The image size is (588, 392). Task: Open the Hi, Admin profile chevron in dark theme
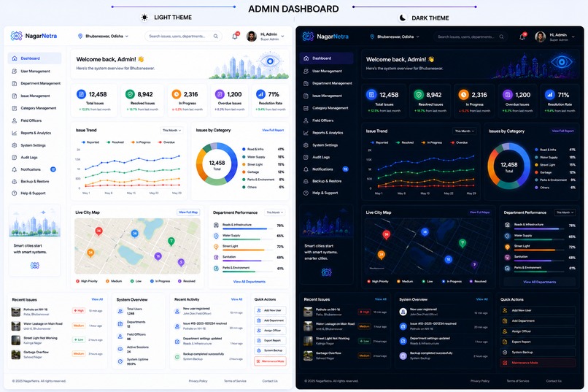pyautogui.click(x=573, y=36)
